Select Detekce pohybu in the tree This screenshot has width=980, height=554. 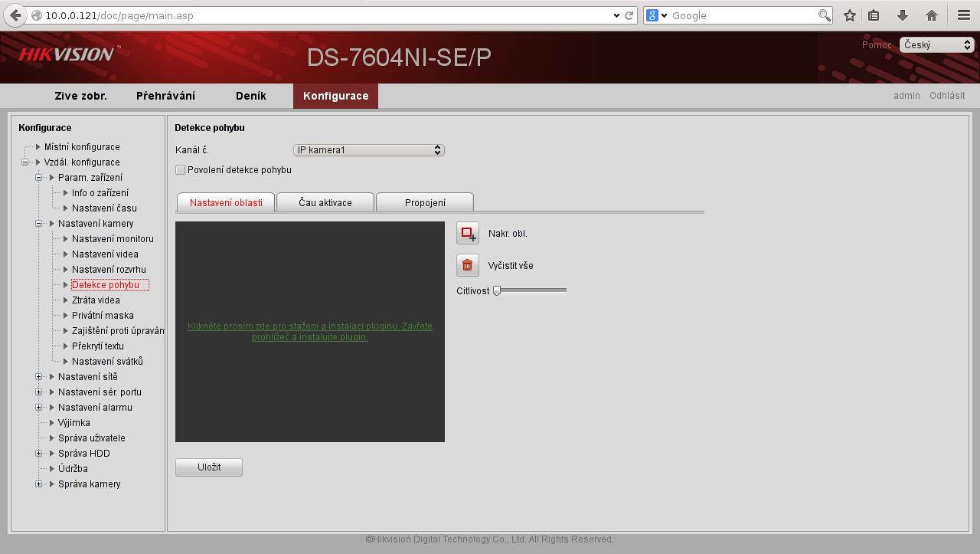[109, 285]
